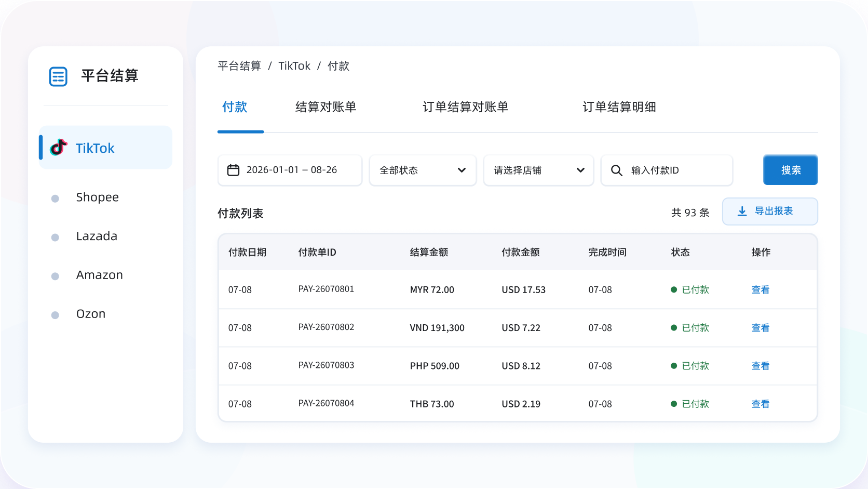868x489 pixels.
Task: Click 平台结算 in the breadcrumb
Action: click(x=239, y=66)
